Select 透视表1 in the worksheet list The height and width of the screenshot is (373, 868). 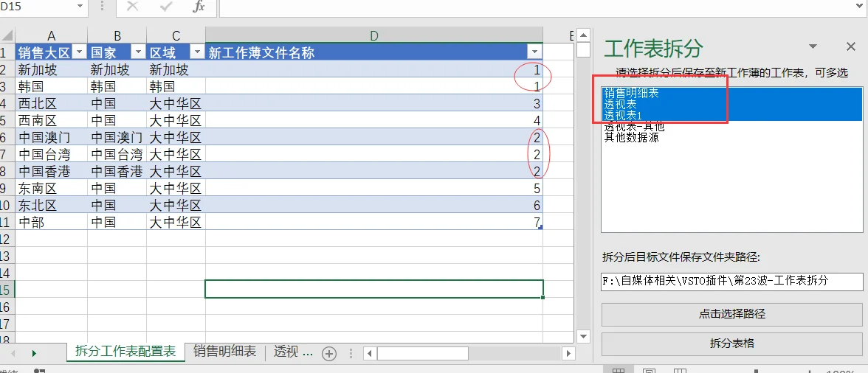[731, 116]
